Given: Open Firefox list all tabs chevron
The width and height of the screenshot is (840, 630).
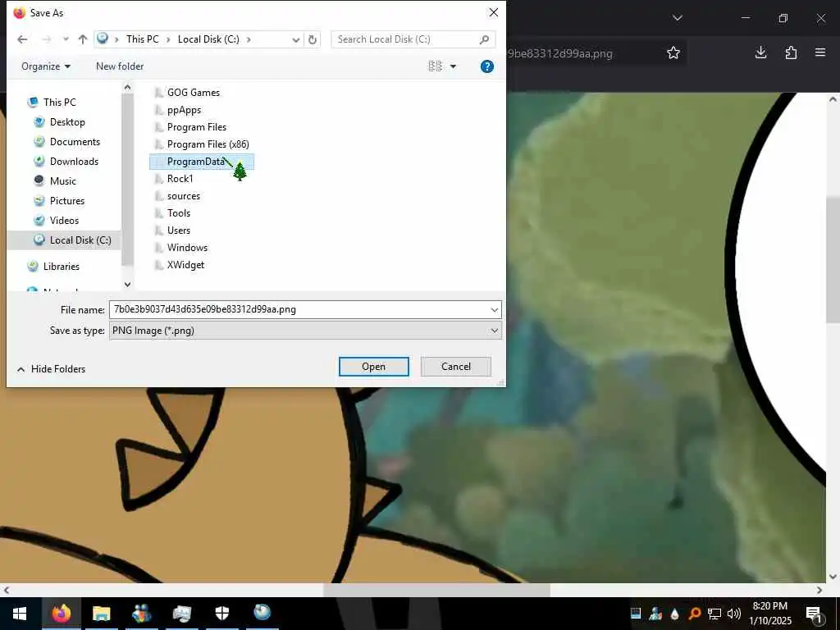Looking at the screenshot, I should (x=678, y=18).
